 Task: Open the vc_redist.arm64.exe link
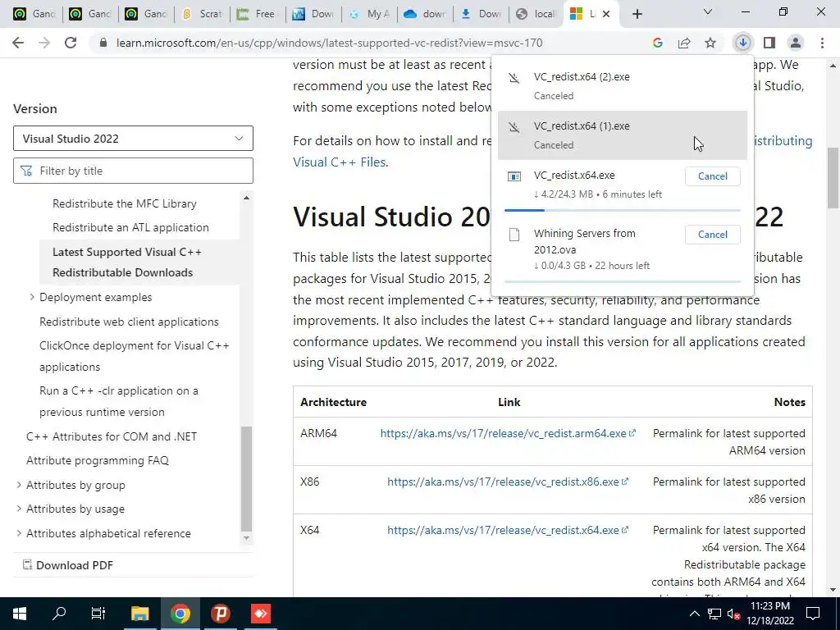pyautogui.click(x=507, y=433)
